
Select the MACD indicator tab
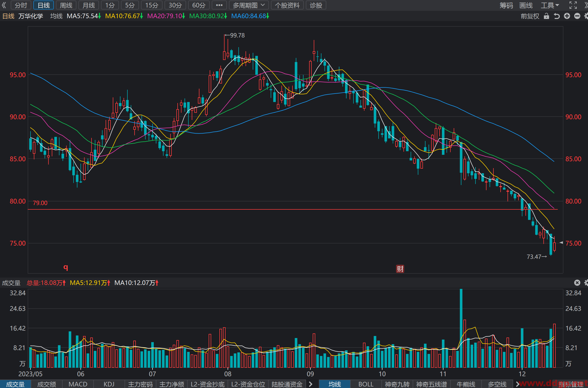click(x=78, y=384)
